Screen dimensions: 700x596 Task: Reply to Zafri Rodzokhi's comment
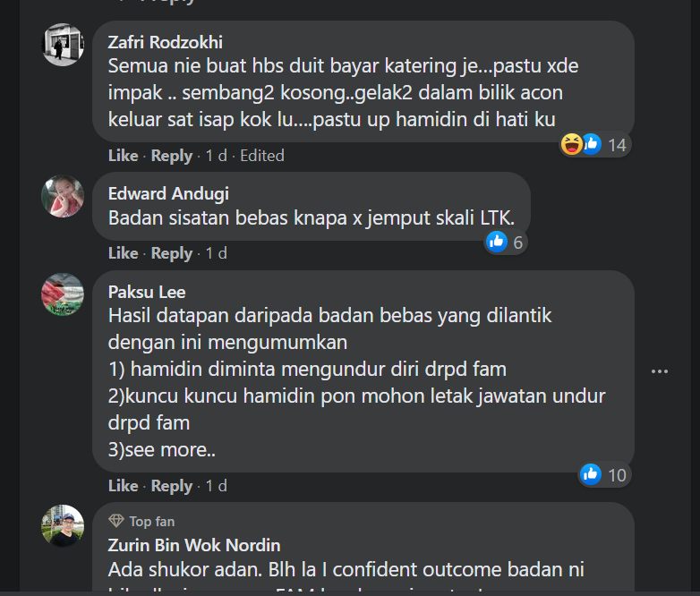[172, 156]
